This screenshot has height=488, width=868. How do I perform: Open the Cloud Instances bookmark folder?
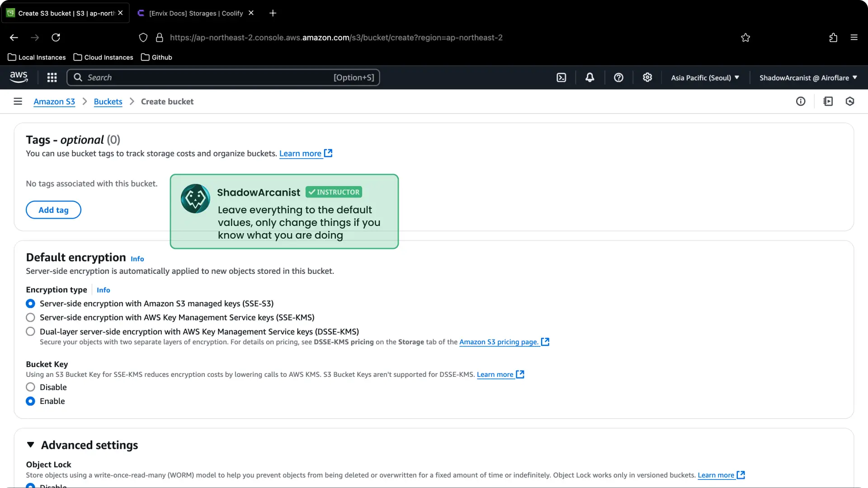click(103, 57)
